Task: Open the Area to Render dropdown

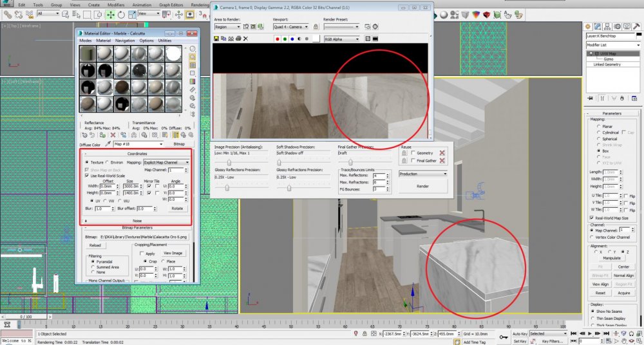Action: 226,26
